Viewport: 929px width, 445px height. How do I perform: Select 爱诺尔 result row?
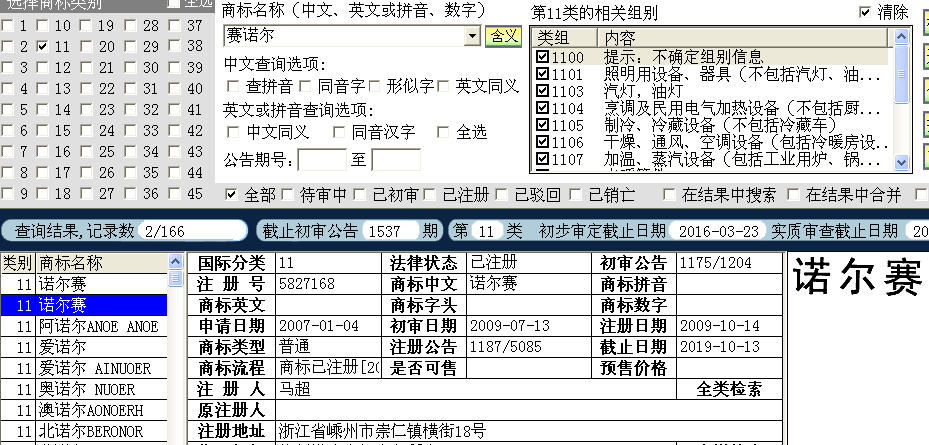click(x=84, y=347)
